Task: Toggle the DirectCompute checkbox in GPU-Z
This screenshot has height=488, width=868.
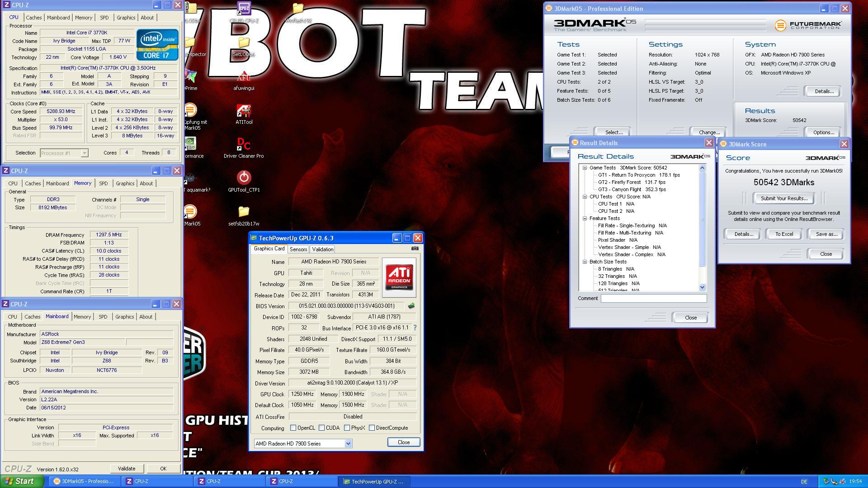Action: (372, 428)
